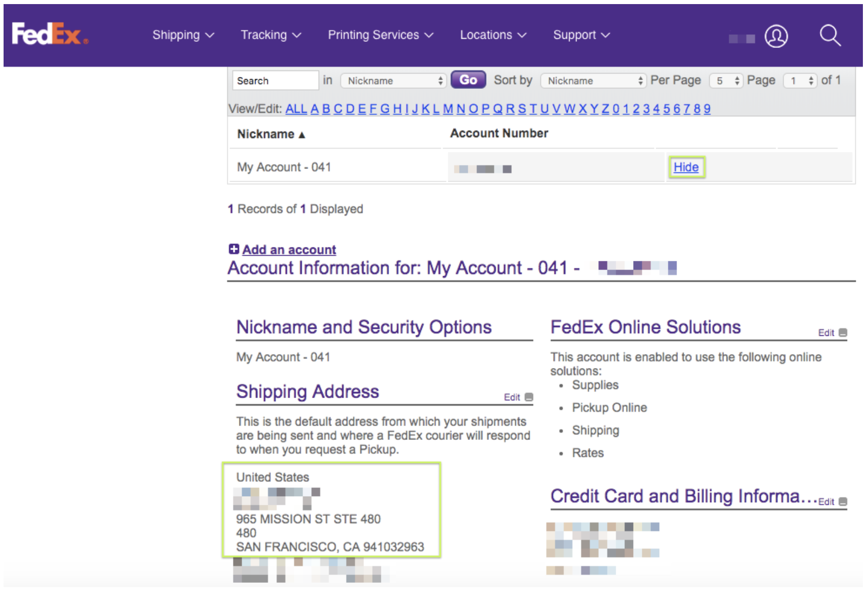This screenshot has width=868, height=591.
Task: Click the Nickname and Security Options heading
Action: (364, 327)
